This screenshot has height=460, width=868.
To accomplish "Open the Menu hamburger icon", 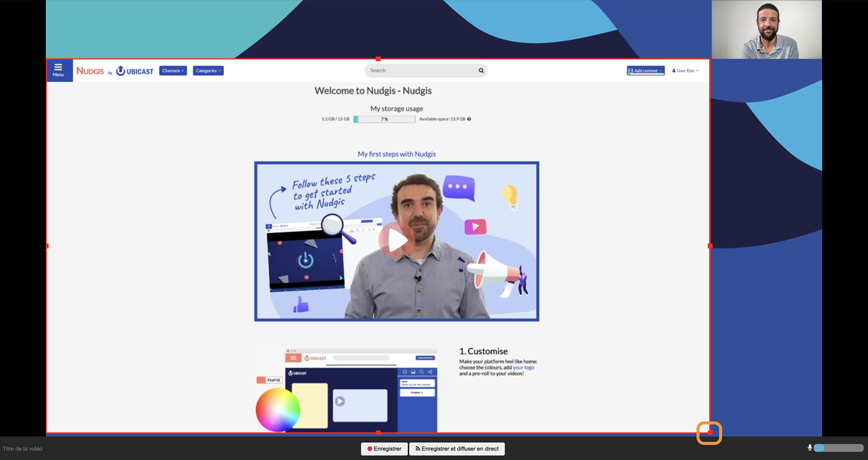I will (58, 71).
